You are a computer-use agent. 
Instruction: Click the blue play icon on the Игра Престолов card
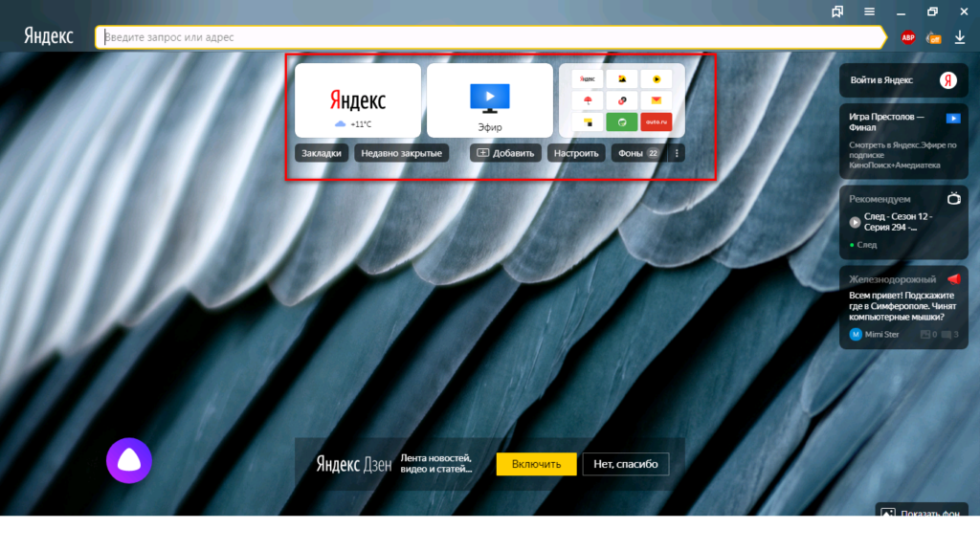pos(953,118)
